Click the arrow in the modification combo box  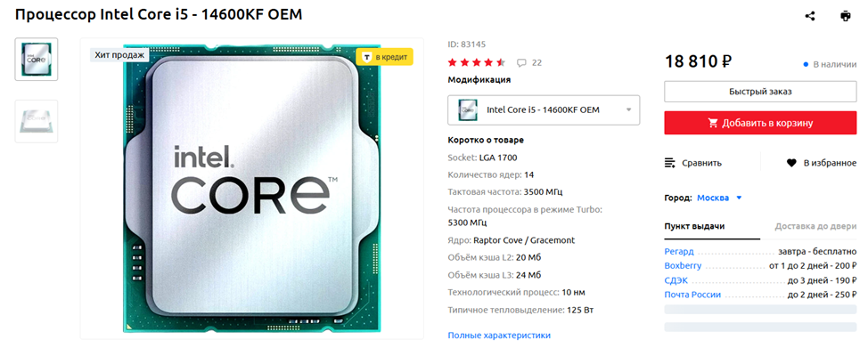pyautogui.click(x=628, y=110)
